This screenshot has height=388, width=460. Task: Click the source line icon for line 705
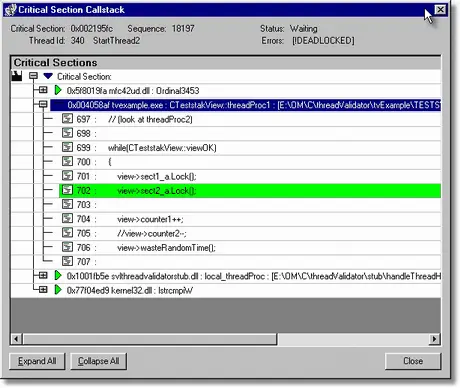[x=67, y=233]
